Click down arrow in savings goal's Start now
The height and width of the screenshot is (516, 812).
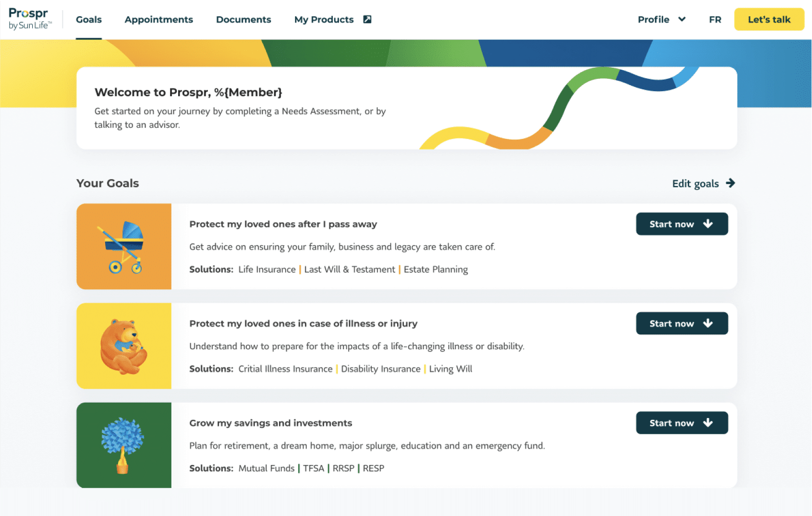[x=708, y=423]
